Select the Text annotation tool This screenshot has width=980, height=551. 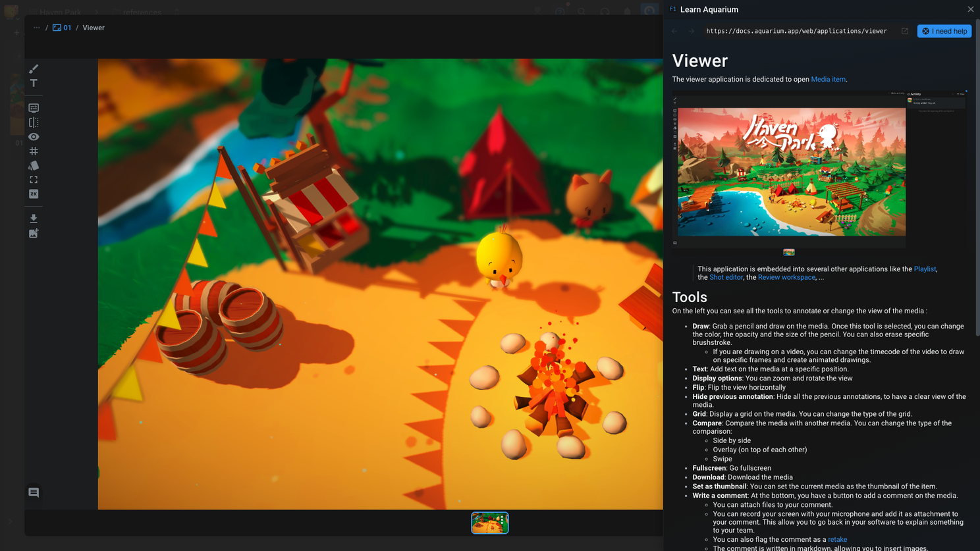34,84
